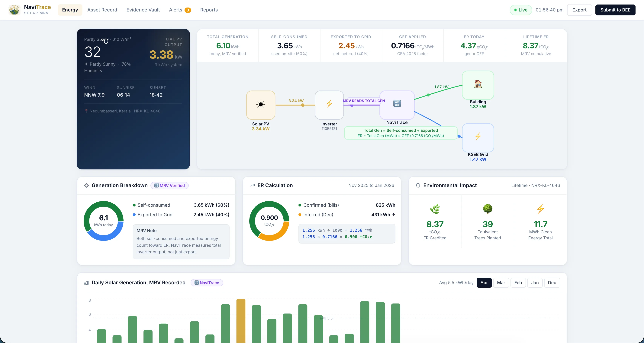Screen dimensions: 644x343
Task: Click the 32 degree temperature reading
Action: (x=92, y=52)
